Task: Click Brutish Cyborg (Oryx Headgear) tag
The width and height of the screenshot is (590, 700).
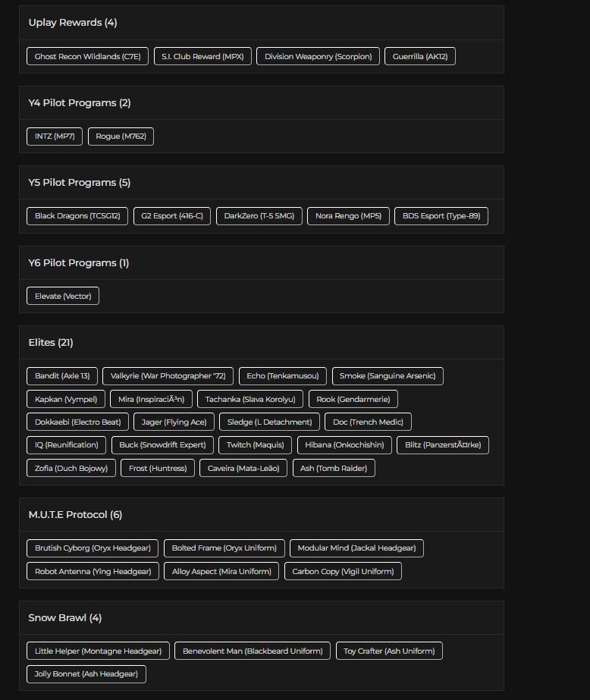Action: pyautogui.click(x=93, y=548)
